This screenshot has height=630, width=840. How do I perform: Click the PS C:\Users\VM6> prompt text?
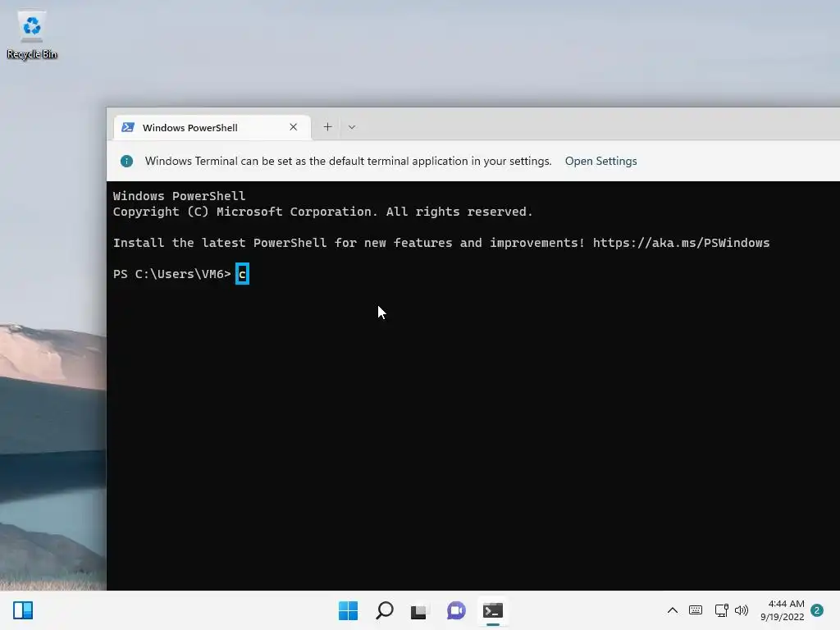tap(172, 274)
